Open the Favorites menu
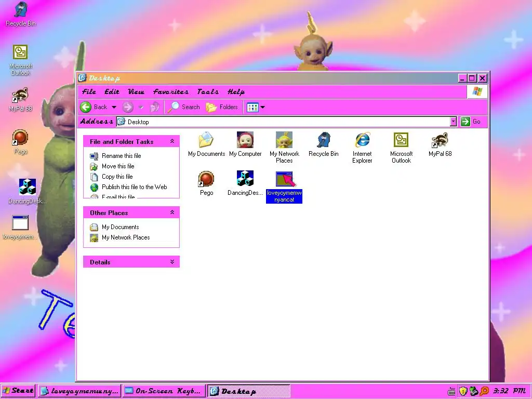Screen dimensions: 532x399 pos(170,91)
